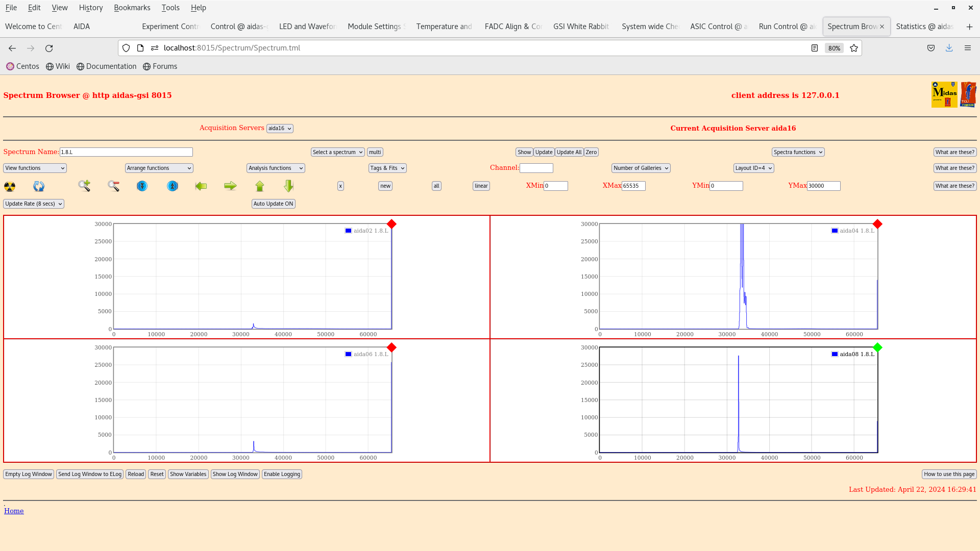This screenshot has width=980, height=551.
Task: Click the green left arrow icon
Action: click(x=201, y=186)
